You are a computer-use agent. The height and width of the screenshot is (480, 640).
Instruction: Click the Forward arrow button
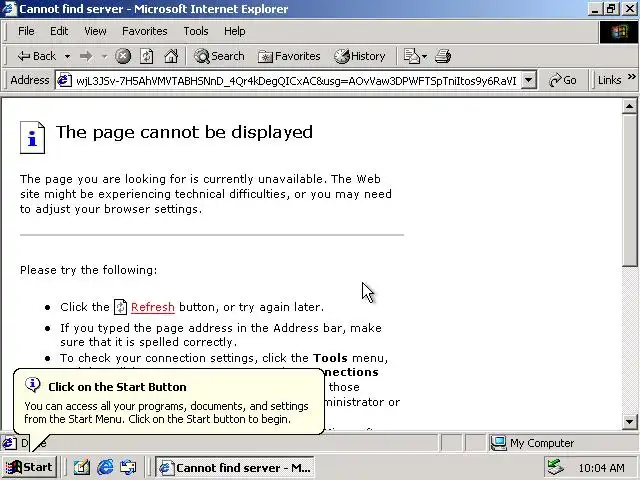(86, 56)
